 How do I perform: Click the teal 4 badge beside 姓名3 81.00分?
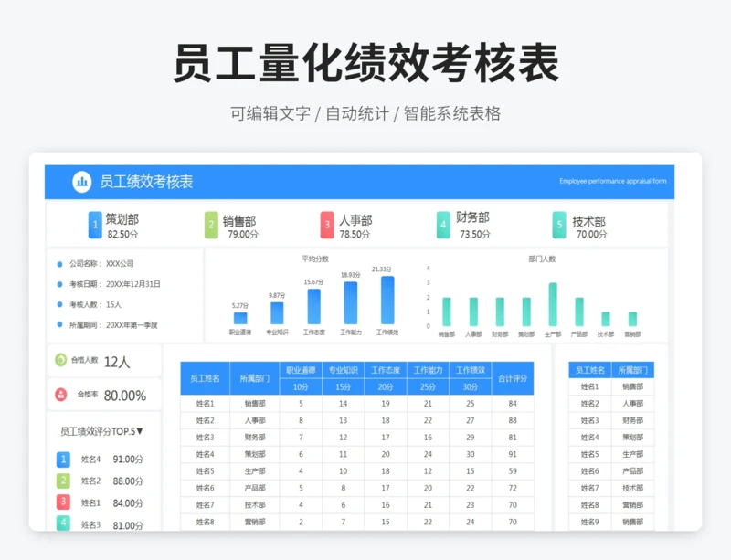coord(63,523)
